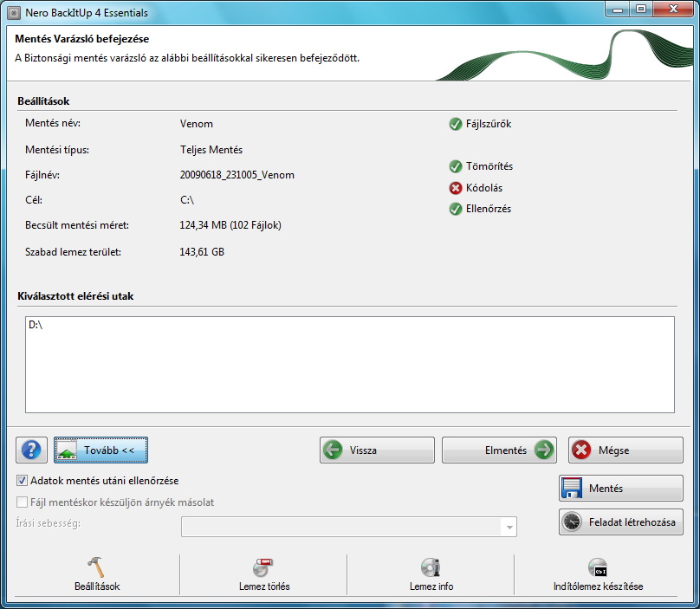700x609 pixels.
Task: Click Feladat létrehozása clock button
Action: coord(620,522)
